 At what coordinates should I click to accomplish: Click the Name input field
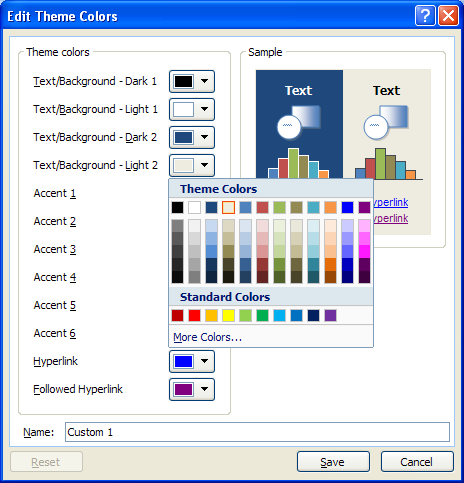[x=257, y=432]
